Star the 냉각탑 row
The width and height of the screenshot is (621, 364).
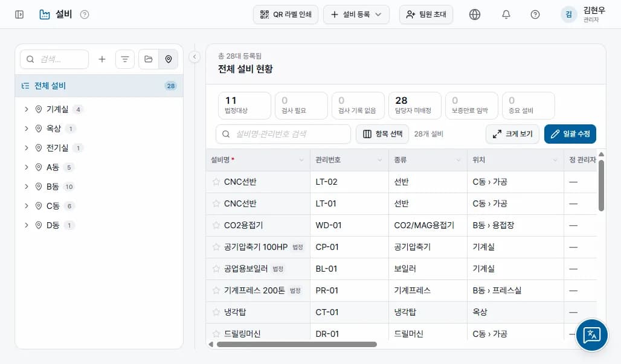point(216,311)
